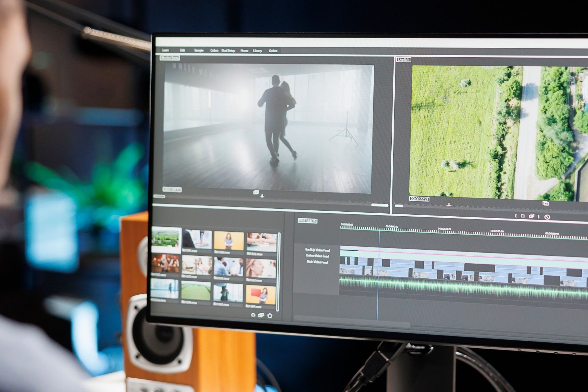Select the Online Video Feed track

[317, 256]
